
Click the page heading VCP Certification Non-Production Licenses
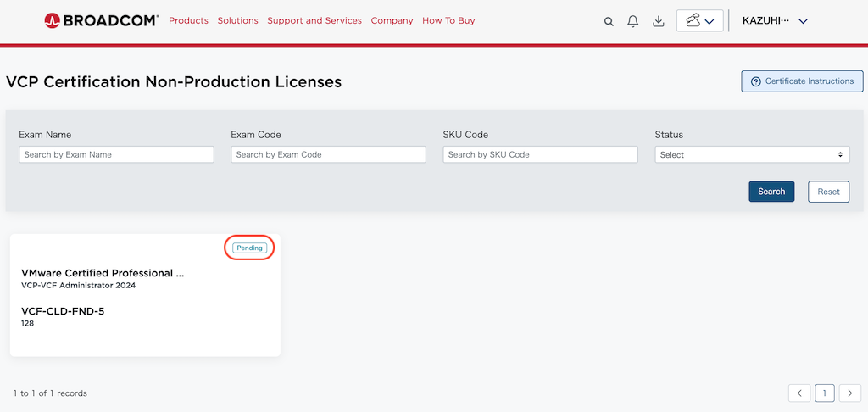coord(174,82)
